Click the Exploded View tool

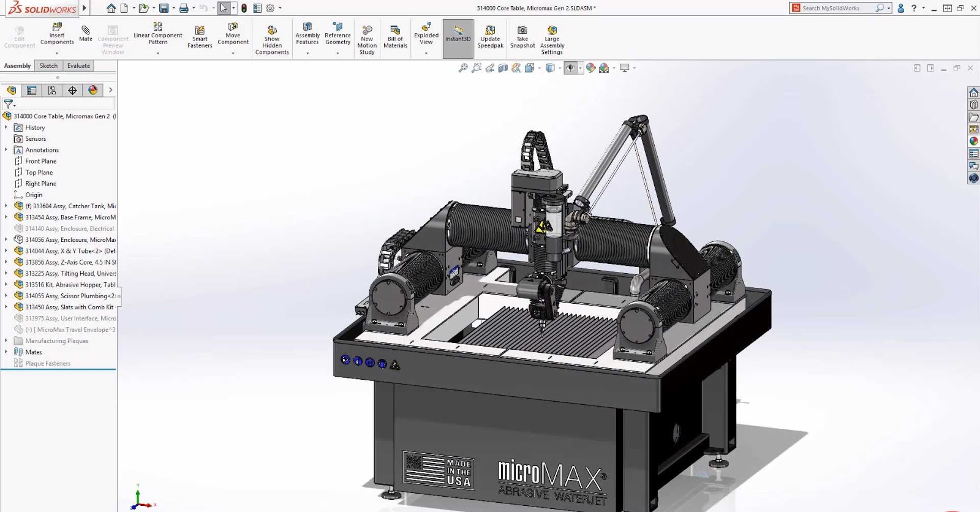tap(426, 34)
